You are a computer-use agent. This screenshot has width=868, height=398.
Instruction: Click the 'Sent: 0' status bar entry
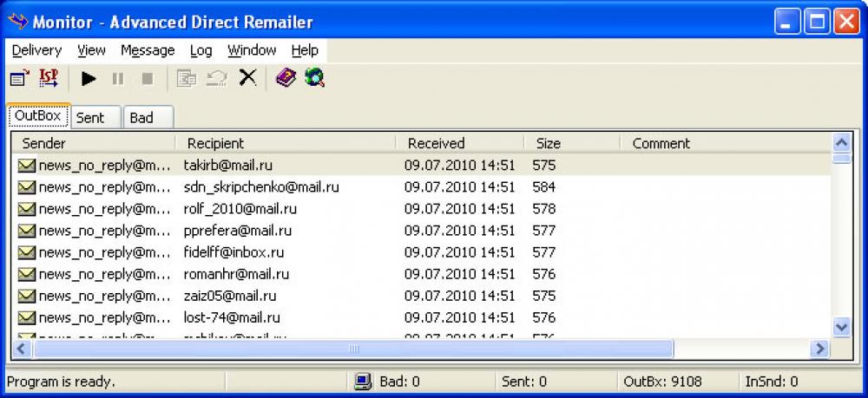click(x=524, y=382)
